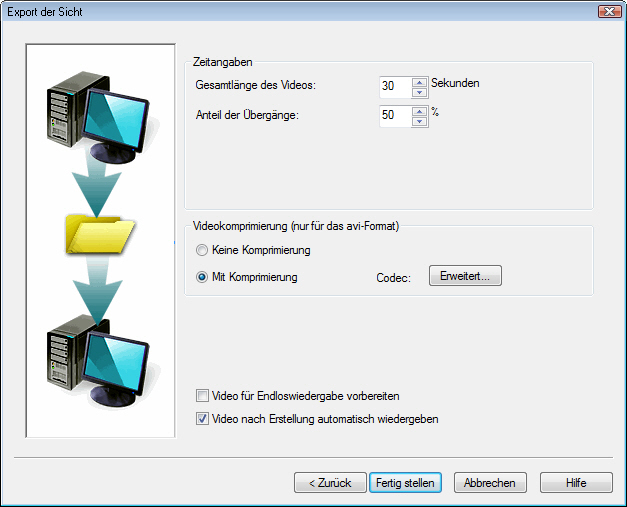Click the Anteil der Übergänge value field

[x=395, y=116]
